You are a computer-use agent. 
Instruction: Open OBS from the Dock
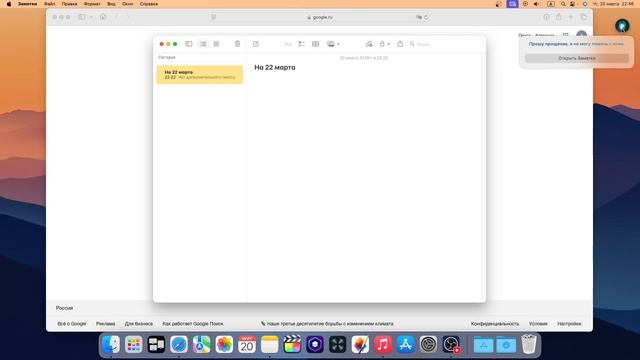[451, 344]
